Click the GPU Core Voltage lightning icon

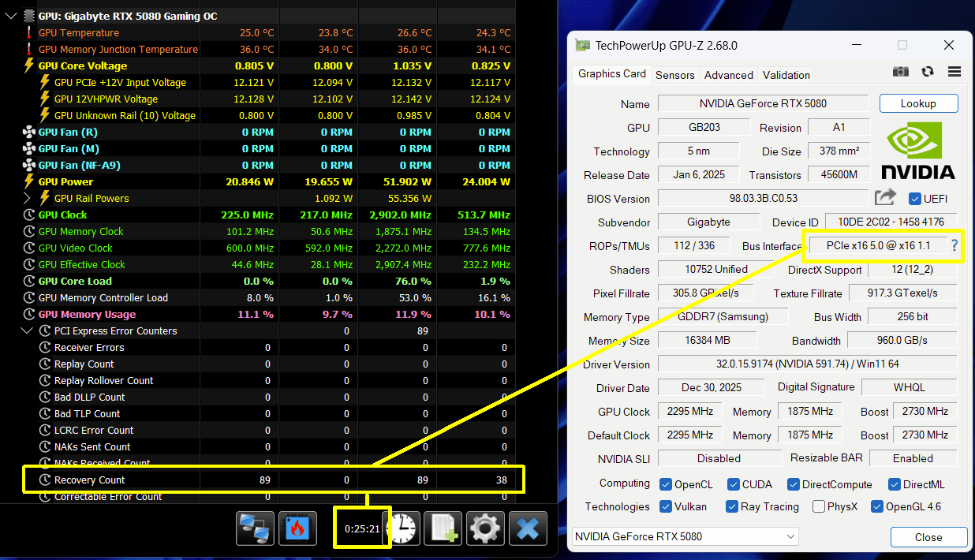point(29,65)
